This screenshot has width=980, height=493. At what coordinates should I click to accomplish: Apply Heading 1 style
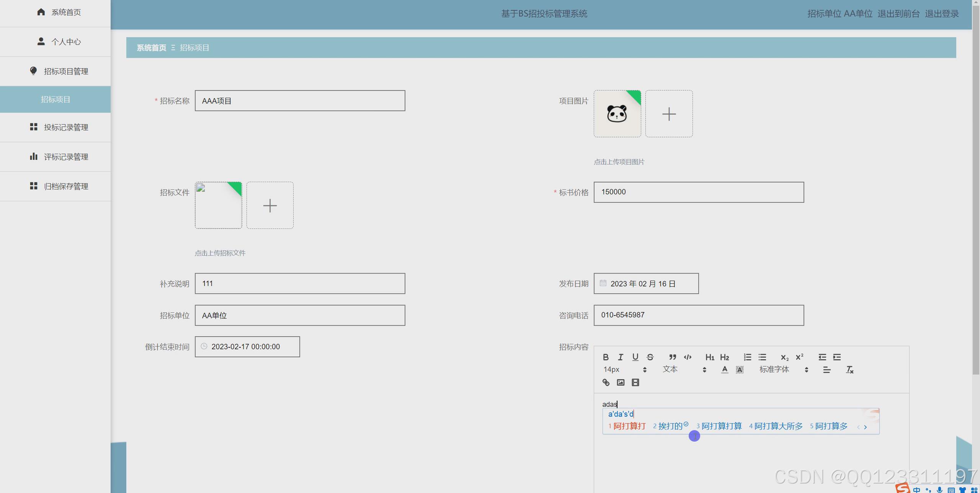(x=710, y=357)
